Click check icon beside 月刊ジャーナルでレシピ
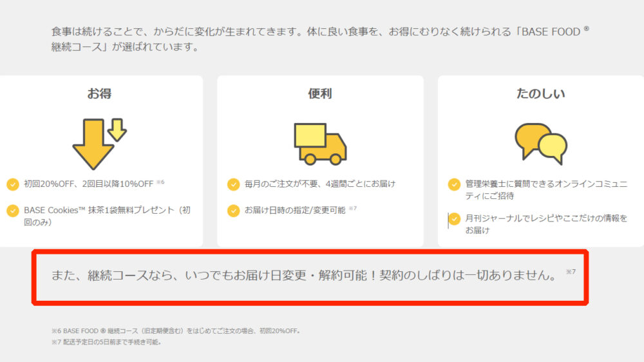 tap(454, 218)
